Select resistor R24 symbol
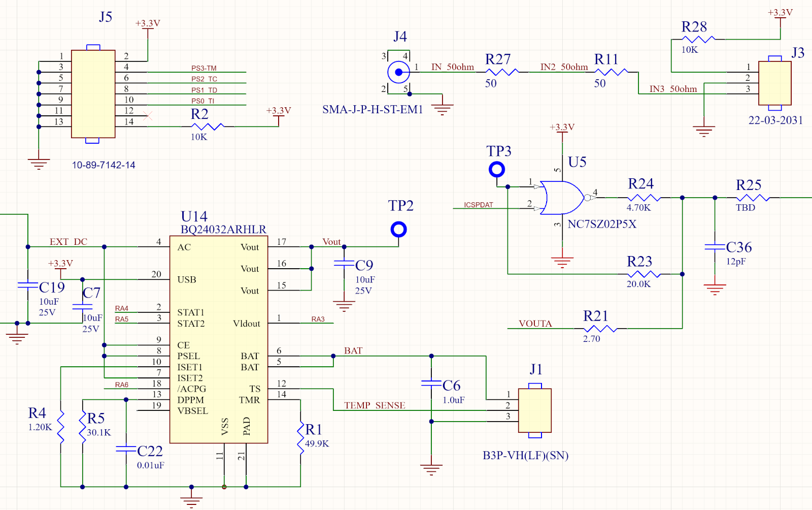 click(644, 198)
